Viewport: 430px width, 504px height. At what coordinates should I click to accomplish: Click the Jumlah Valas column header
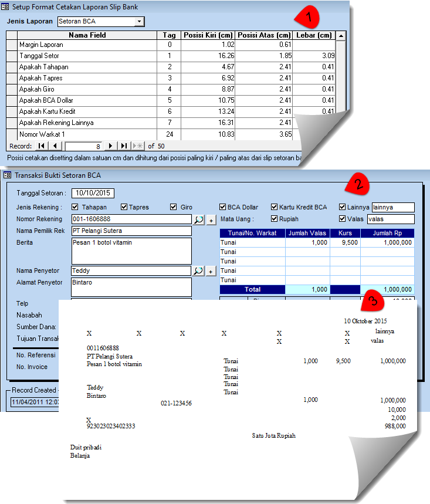(x=307, y=233)
